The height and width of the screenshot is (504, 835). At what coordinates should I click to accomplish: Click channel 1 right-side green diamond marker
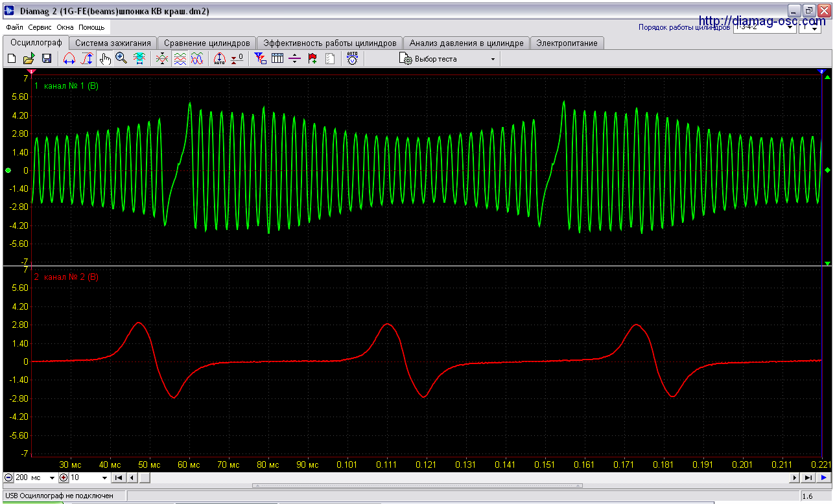(827, 170)
